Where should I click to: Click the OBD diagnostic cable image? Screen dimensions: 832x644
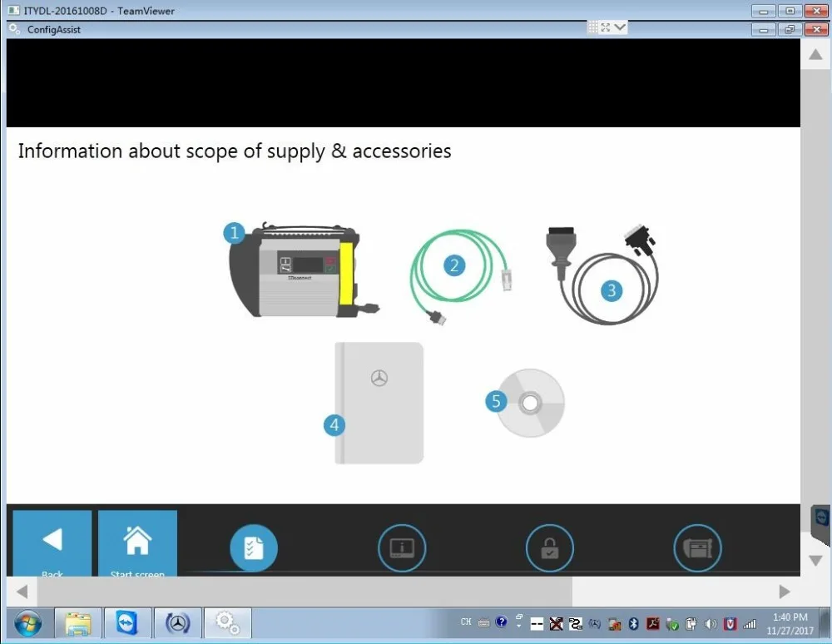(602, 275)
